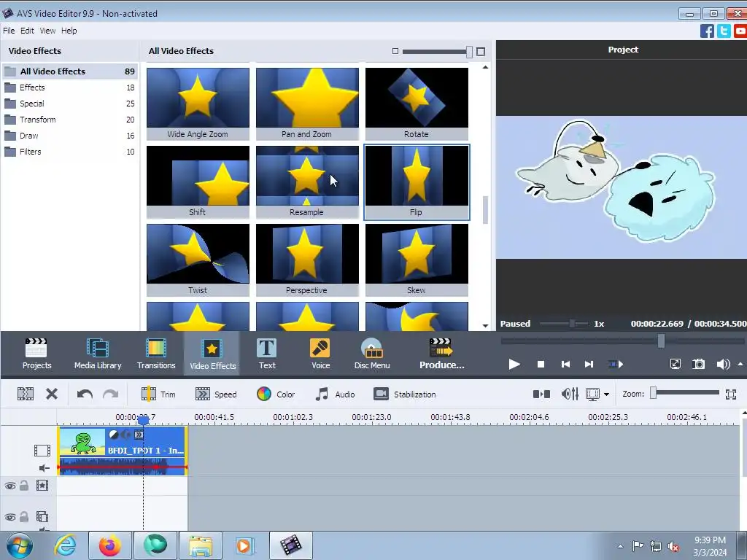Toggle visibility of the video effects track
Screen dimensions: 747x560
coord(10,486)
